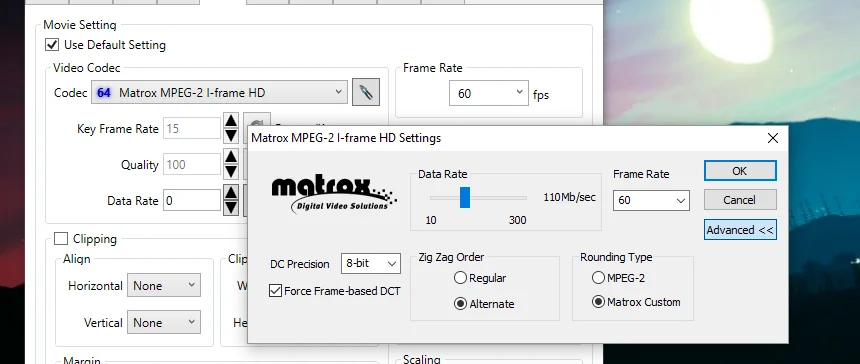Open codec configuration wrench icon button
This screenshot has width=860, height=364.
[x=365, y=92]
